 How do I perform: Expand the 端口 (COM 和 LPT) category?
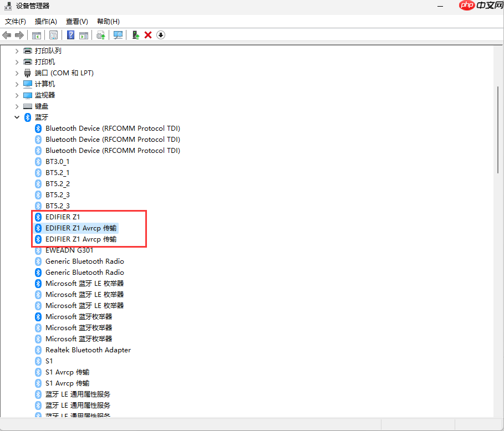click(17, 73)
